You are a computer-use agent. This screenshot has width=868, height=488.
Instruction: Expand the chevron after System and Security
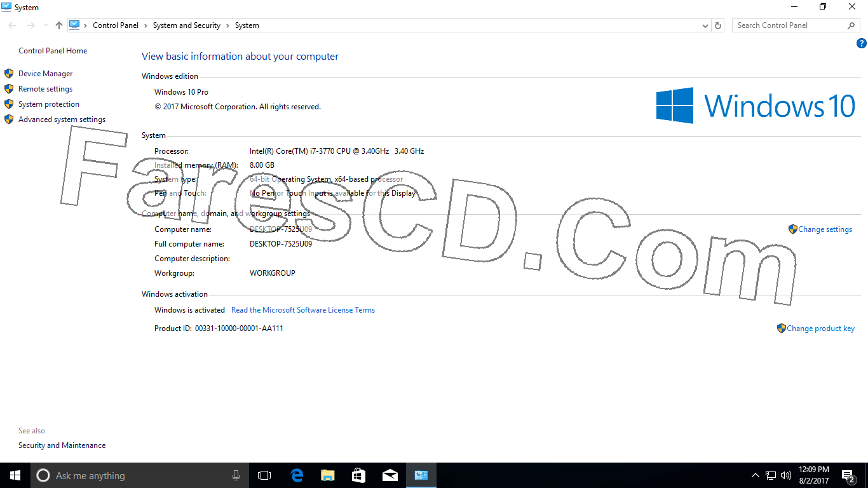(x=227, y=25)
